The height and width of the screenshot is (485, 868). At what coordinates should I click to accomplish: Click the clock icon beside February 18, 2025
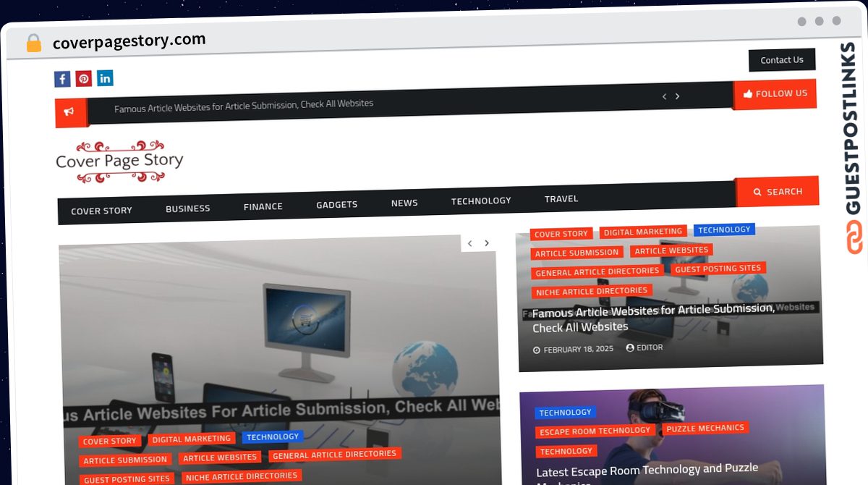pos(537,350)
